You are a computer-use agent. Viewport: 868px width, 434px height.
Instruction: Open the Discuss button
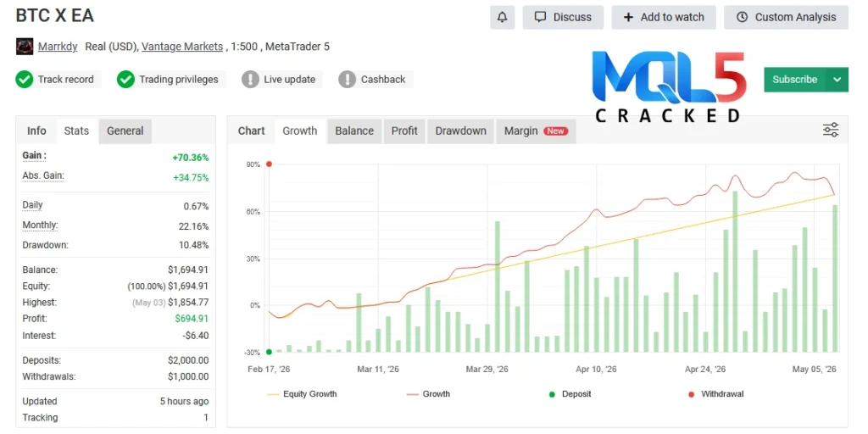click(x=563, y=17)
